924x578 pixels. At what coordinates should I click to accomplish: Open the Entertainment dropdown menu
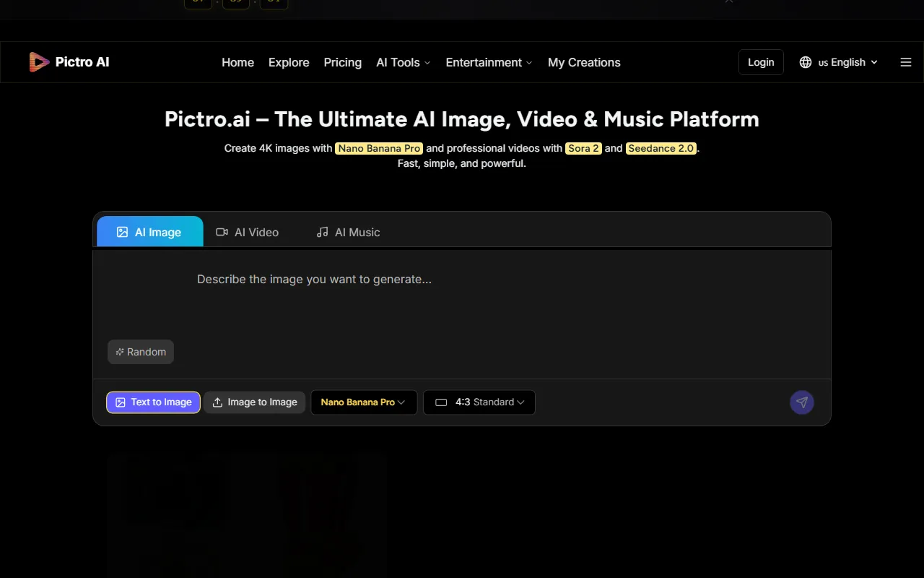(489, 62)
